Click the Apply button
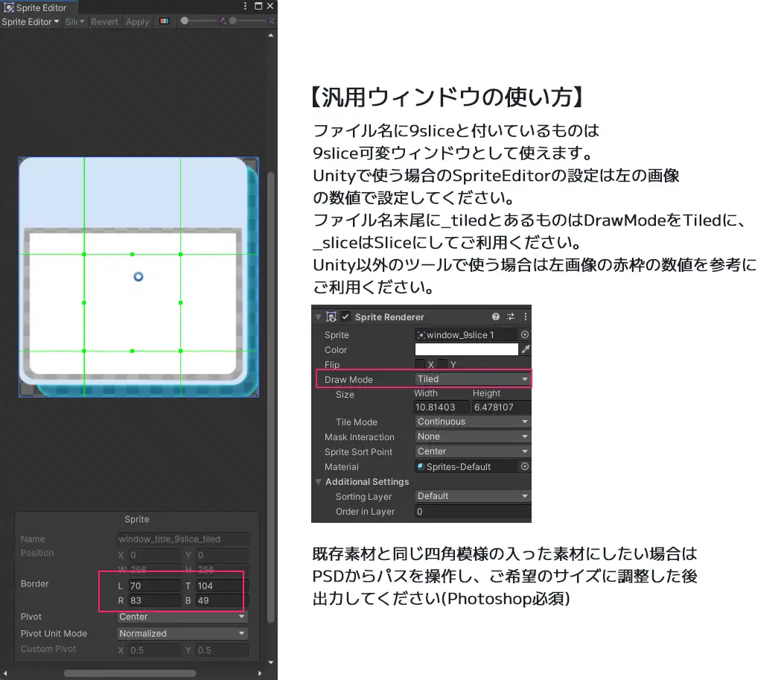 (x=138, y=22)
